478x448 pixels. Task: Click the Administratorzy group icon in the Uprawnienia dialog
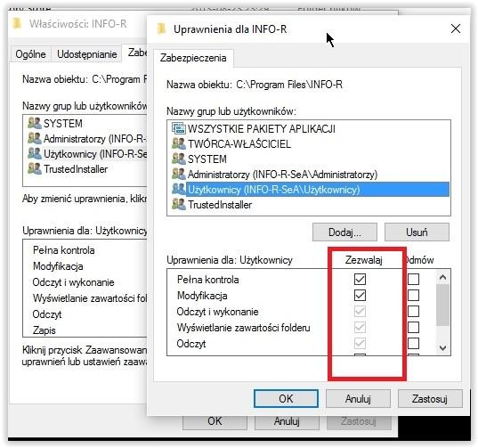coord(178,174)
